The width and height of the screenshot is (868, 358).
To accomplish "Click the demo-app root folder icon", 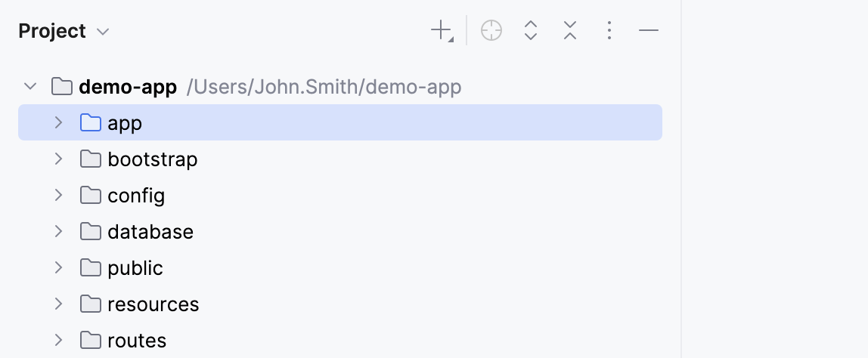I will point(62,87).
